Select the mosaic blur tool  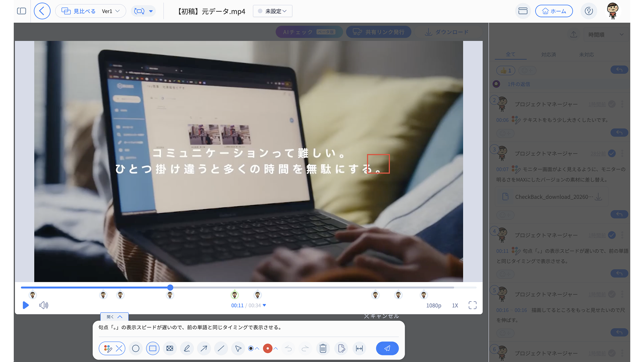click(170, 349)
